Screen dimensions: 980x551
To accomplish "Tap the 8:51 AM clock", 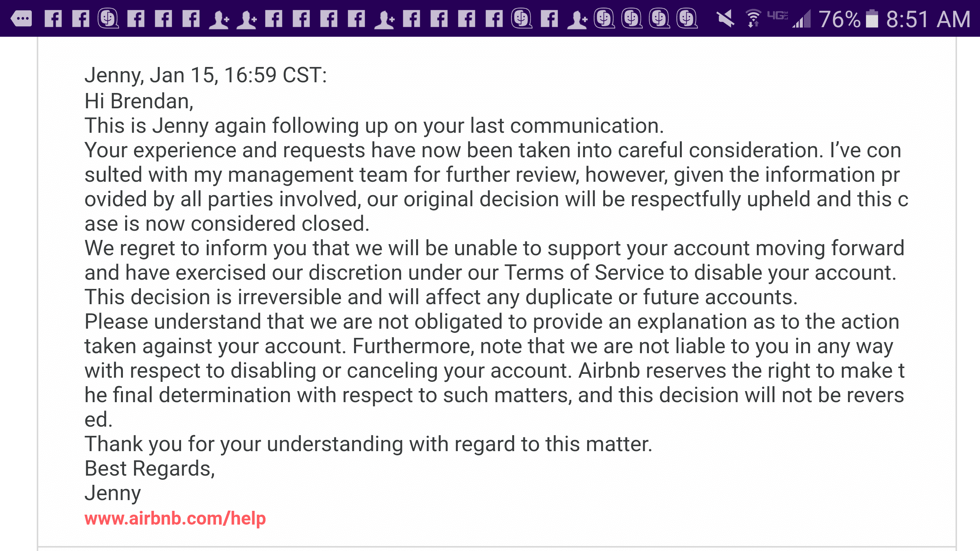I will [x=928, y=19].
